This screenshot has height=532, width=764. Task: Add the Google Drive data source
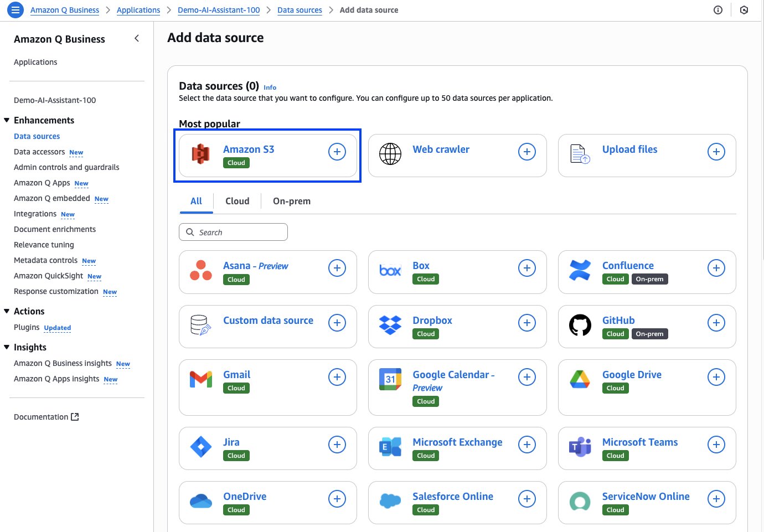(x=716, y=377)
